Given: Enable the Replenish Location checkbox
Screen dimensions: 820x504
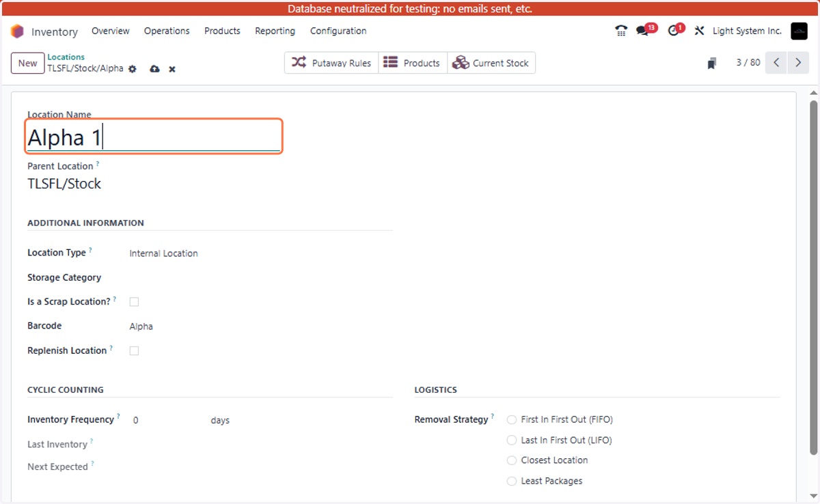Looking at the screenshot, I should [134, 351].
